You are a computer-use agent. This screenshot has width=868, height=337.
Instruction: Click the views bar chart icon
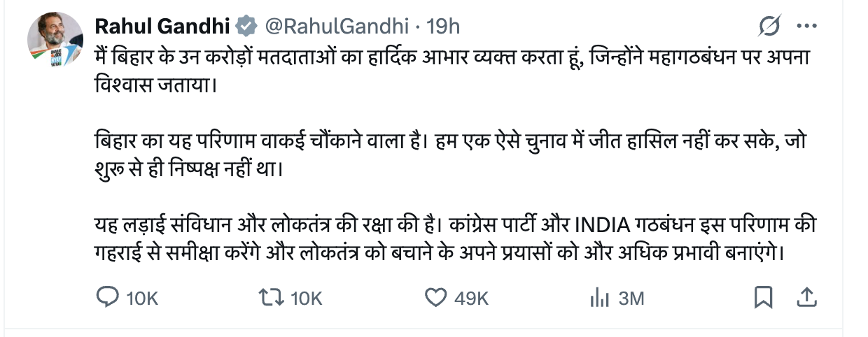coord(599,298)
